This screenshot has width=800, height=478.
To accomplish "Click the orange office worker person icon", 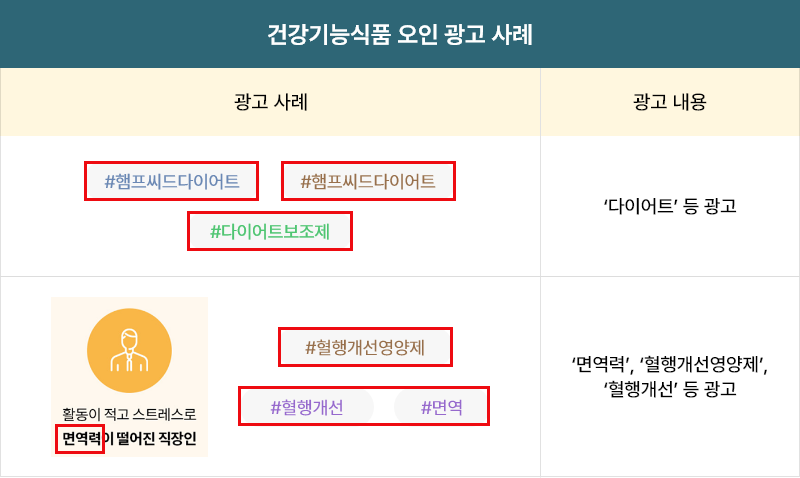I will (129, 350).
